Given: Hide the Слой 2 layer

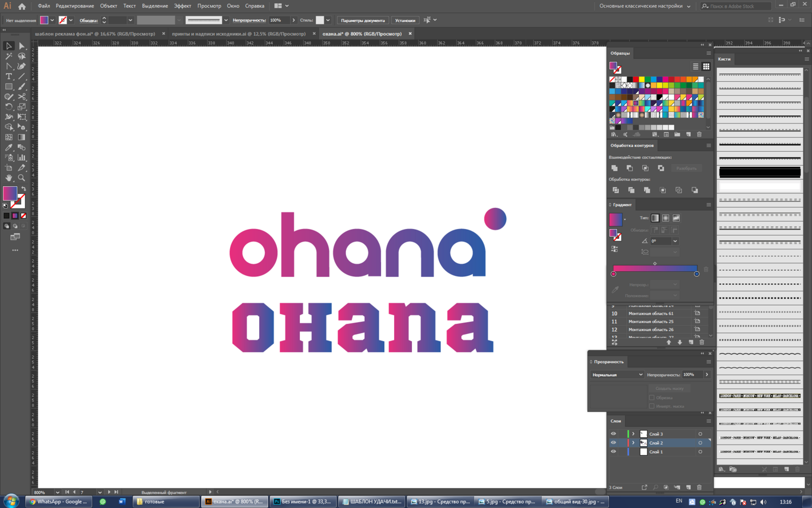Looking at the screenshot, I should point(613,443).
